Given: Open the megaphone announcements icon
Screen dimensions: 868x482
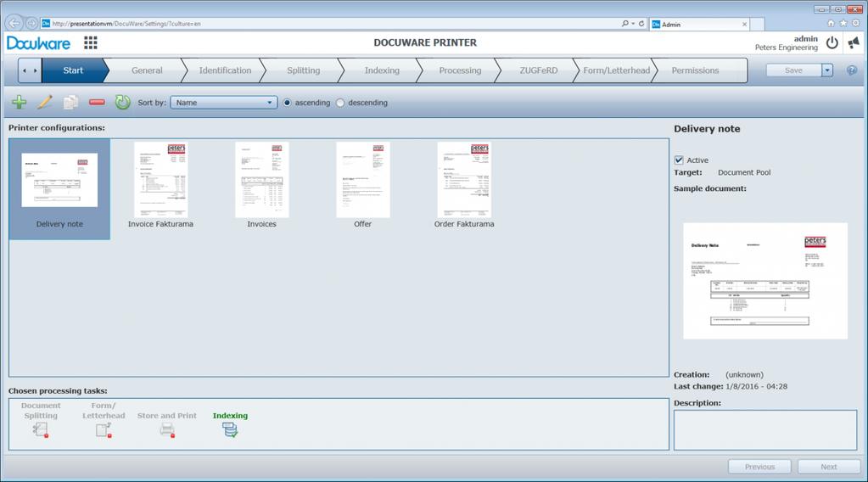Looking at the screenshot, I should point(854,42).
